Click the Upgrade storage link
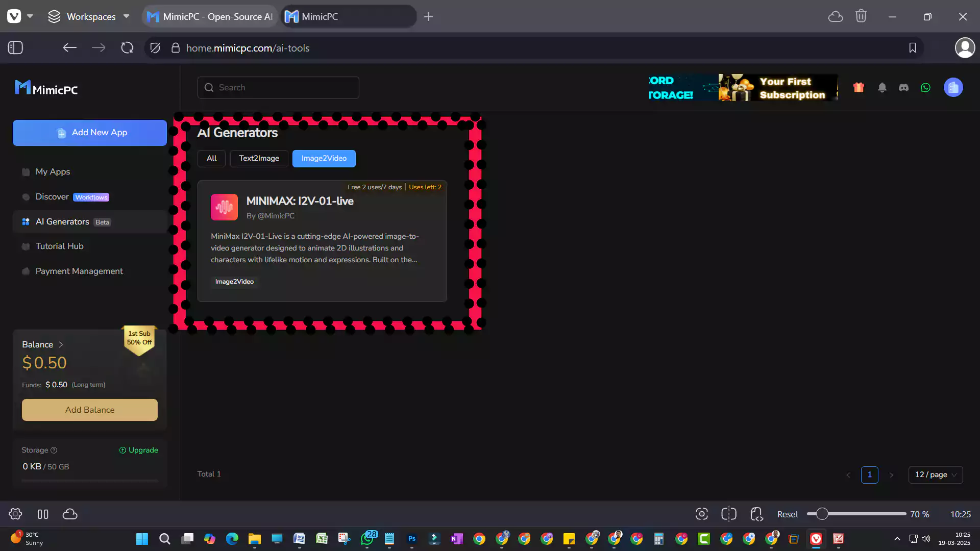The image size is (980, 551). [x=138, y=450]
